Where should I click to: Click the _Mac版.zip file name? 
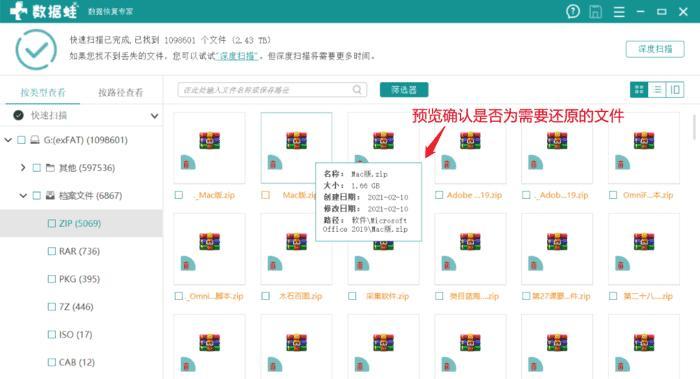pos(214,195)
